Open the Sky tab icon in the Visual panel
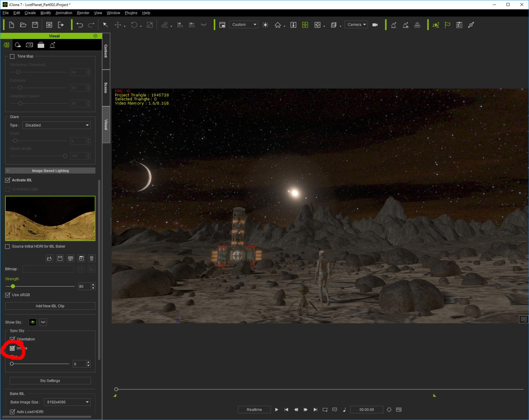 click(18, 45)
